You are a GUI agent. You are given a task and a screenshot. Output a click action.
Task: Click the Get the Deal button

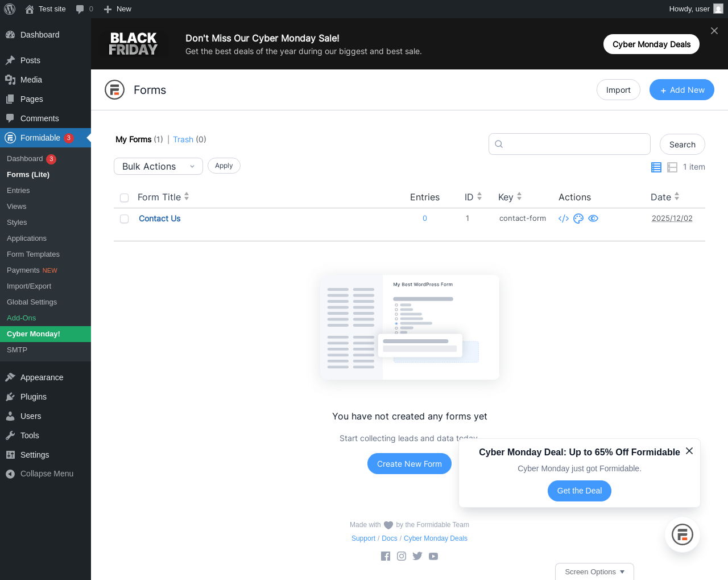(x=580, y=491)
